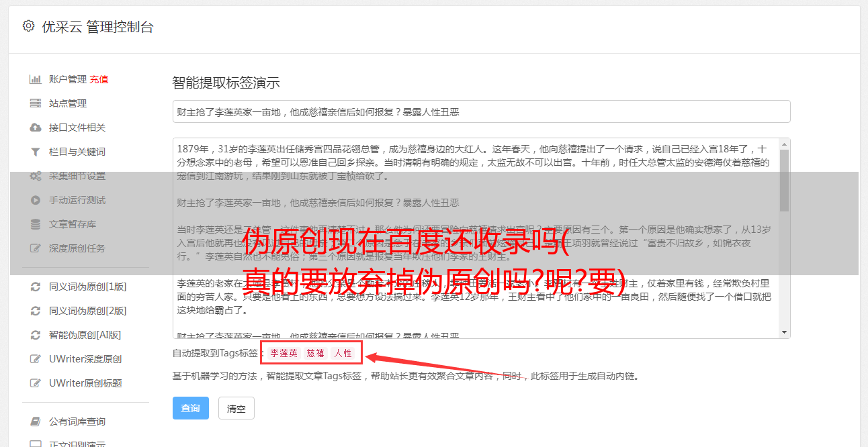Click the title input field above the article
The height and width of the screenshot is (447, 868).
click(x=481, y=111)
